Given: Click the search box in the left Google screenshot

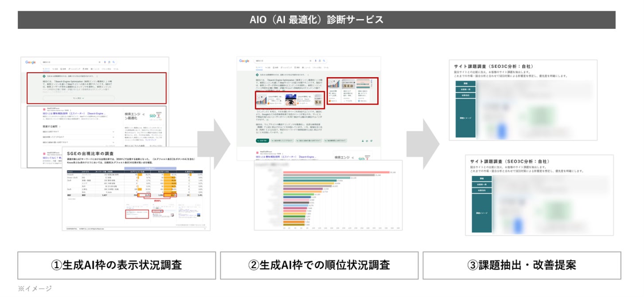Looking at the screenshot, I should [78, 63].
